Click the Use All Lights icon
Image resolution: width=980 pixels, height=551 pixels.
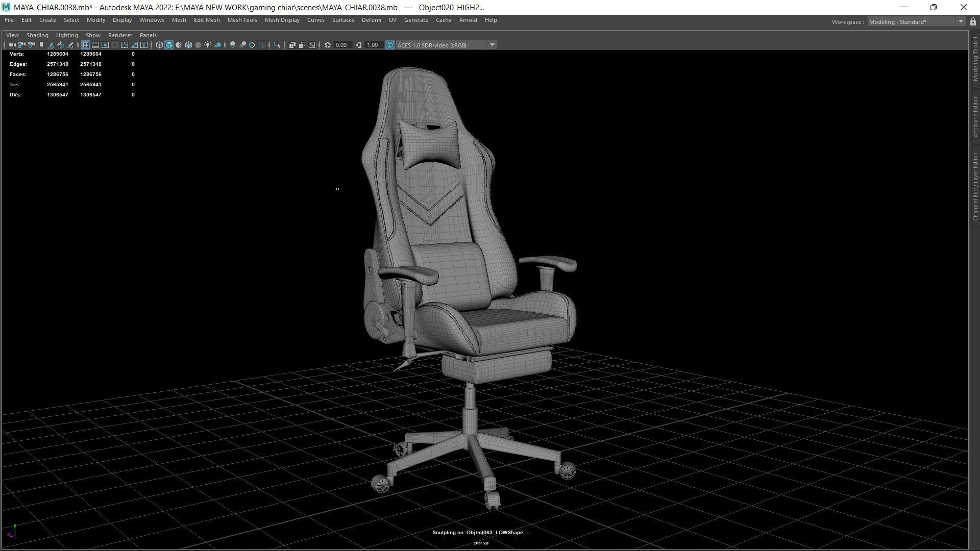(208, 45)
